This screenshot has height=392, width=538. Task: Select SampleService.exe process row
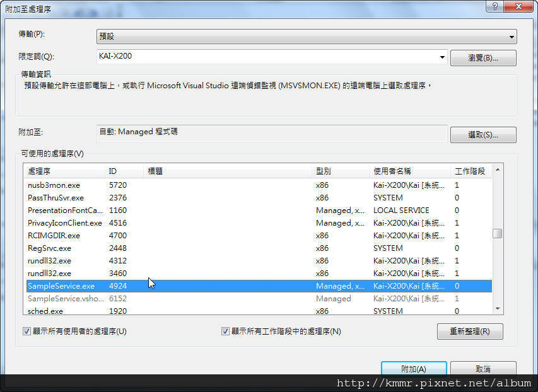[x=259, y=286]
